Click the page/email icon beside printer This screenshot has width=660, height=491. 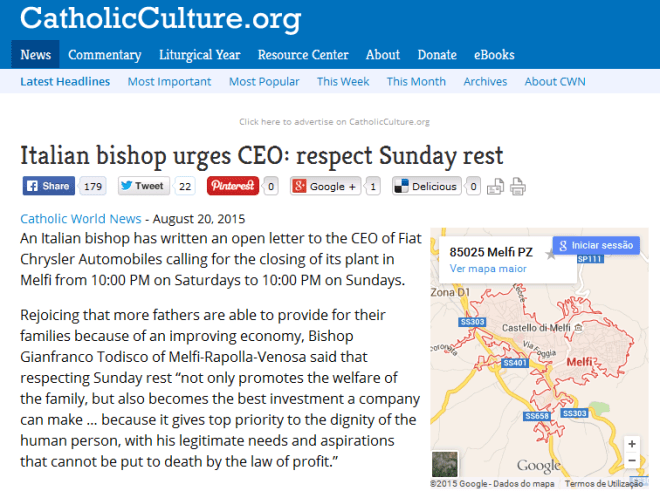pos(496,186)
